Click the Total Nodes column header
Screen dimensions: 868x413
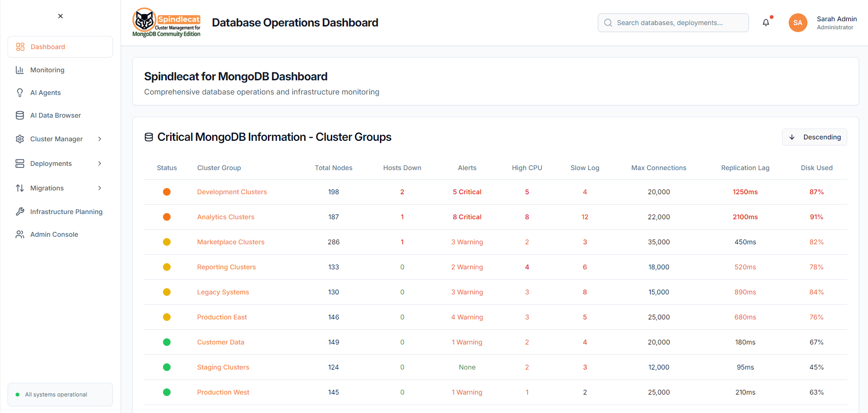(x=334, y=168)
